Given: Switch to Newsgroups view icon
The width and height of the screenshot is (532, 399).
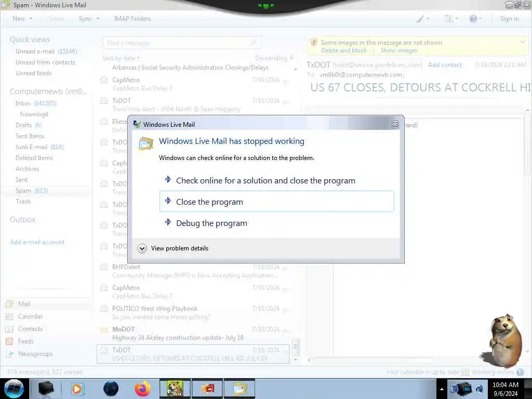Looking at the screenshot, I should point(9,354).
